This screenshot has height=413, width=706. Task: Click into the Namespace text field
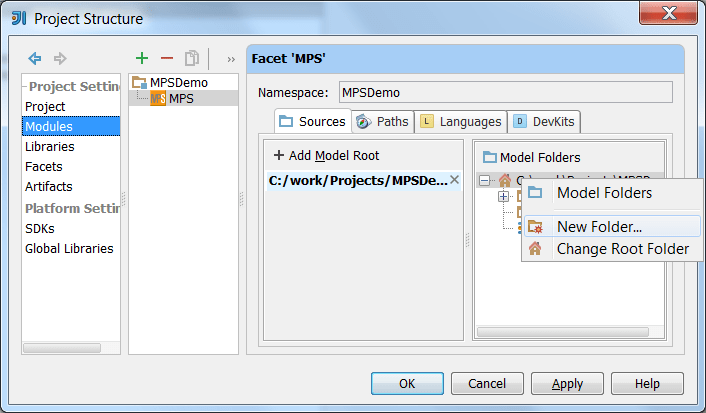pos(505,92)
